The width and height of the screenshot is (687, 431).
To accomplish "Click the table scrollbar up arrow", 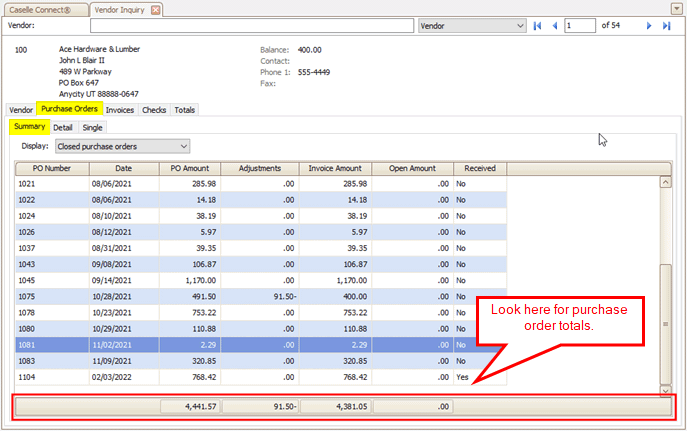I will (666, 182).
